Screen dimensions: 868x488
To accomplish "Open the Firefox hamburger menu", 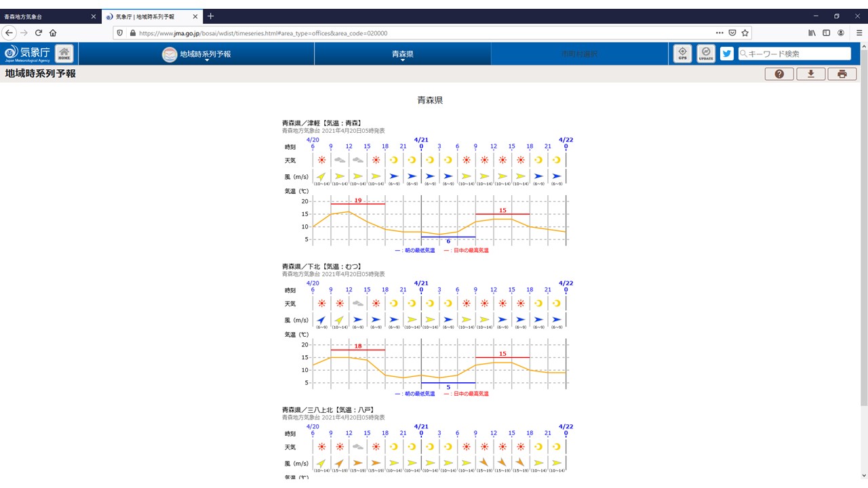I will click(859, 33).
